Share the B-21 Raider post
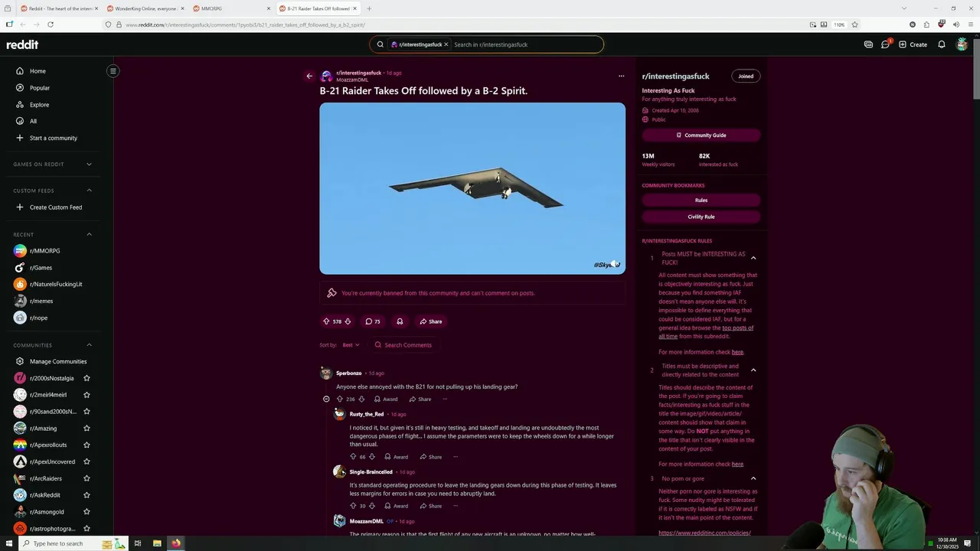Screen dimensions: 980x551 click(431, 321)
